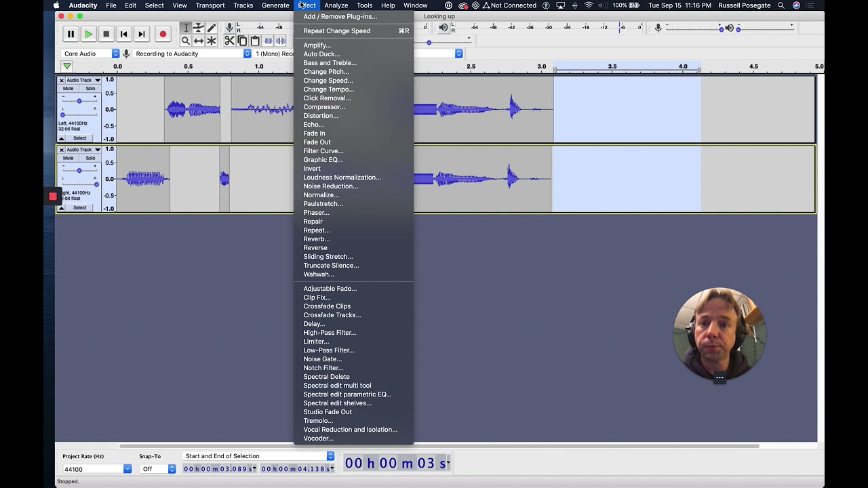Click the selection end time field
Viewport: 868px width, 488px height.
298,469
